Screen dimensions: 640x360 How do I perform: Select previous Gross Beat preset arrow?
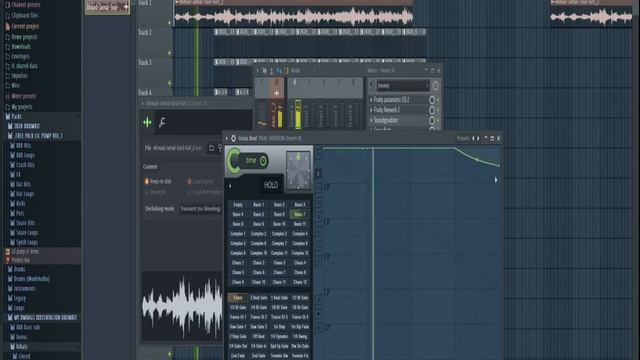[x=473, y=138]
